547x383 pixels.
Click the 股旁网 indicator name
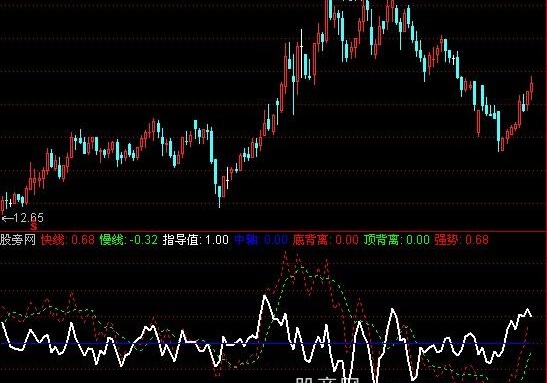click(18, 240)
